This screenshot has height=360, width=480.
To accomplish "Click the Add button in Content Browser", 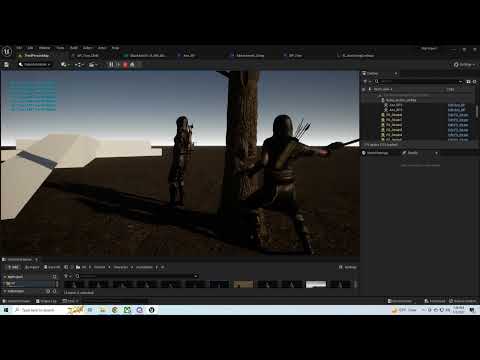I will pyautogui.click(x=13, y=267).
